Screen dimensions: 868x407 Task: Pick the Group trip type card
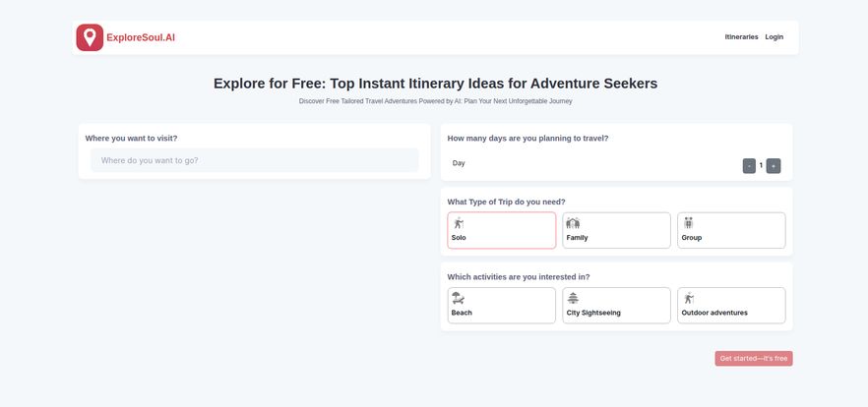point(731,231)
